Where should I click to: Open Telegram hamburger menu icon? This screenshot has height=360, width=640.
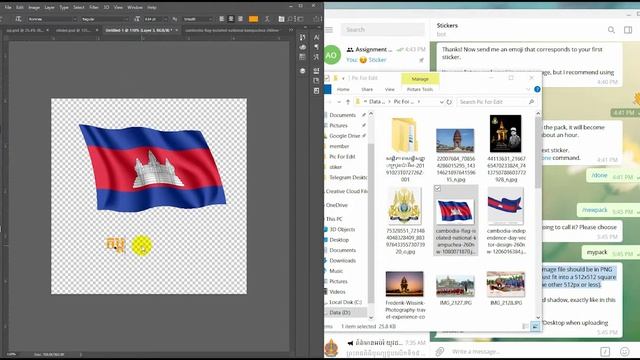click(329, 30)
